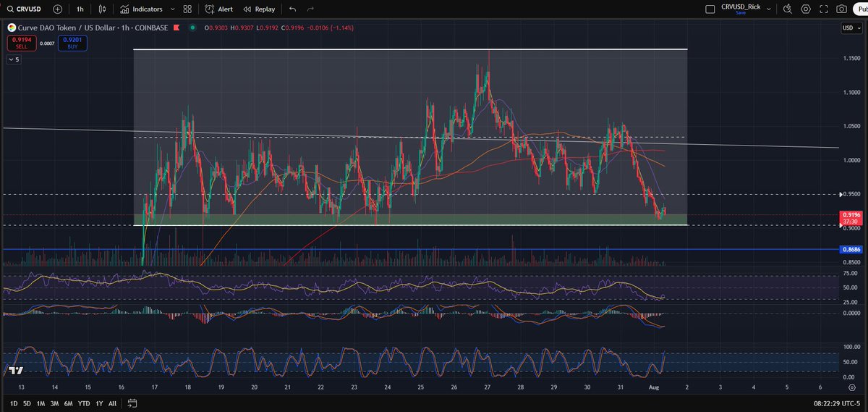Select the chart layout square icon
This screenshot has height=412, width=868.
[x=710, y=9]
